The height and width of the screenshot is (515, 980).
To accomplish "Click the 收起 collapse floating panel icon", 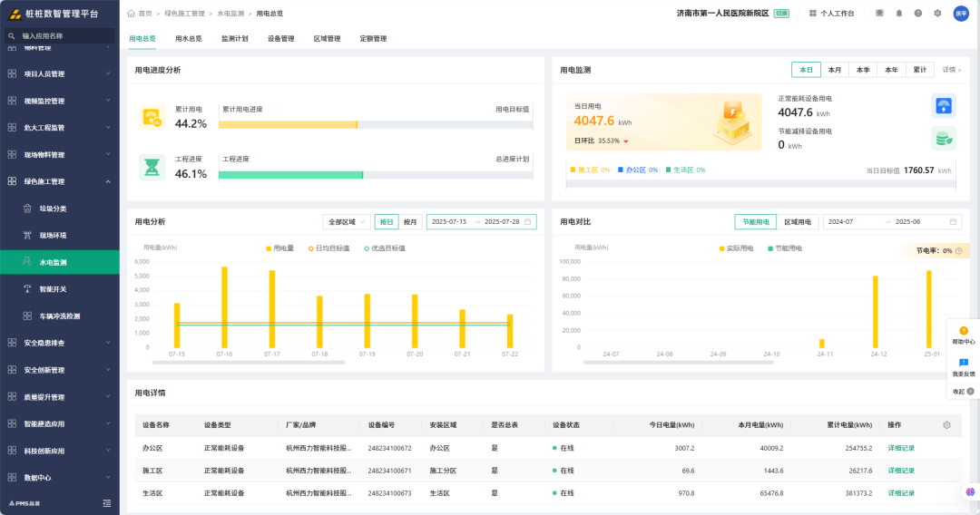I will click(x=971, y=392).
